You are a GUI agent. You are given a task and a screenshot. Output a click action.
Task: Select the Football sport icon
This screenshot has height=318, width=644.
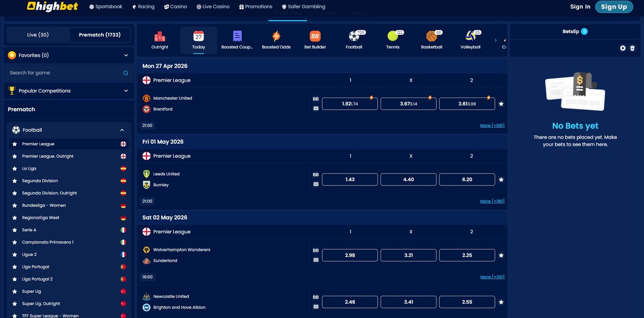(x=354, y=36)
